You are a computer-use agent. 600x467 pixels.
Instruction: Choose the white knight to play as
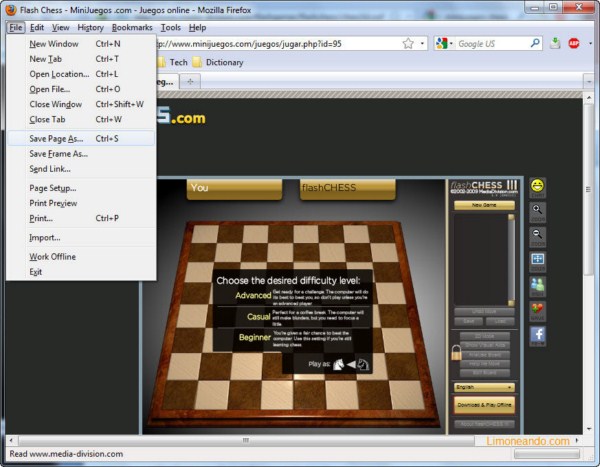click(x=338, y=364)
